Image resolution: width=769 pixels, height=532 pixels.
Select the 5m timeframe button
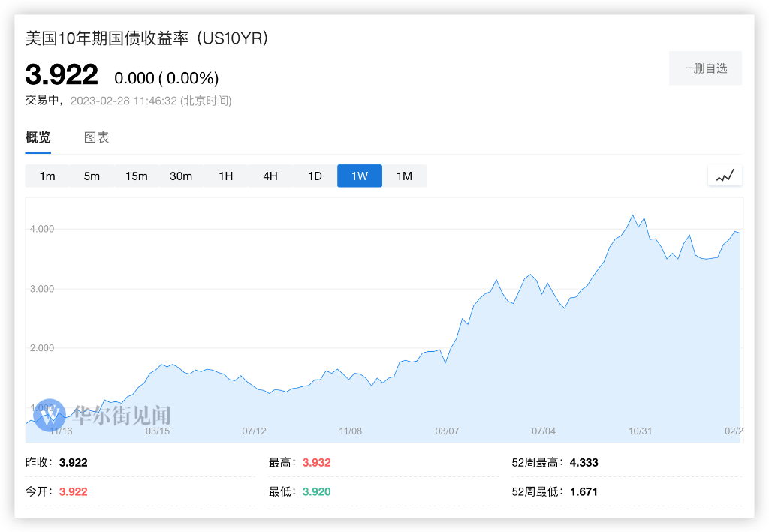point(92,176)
